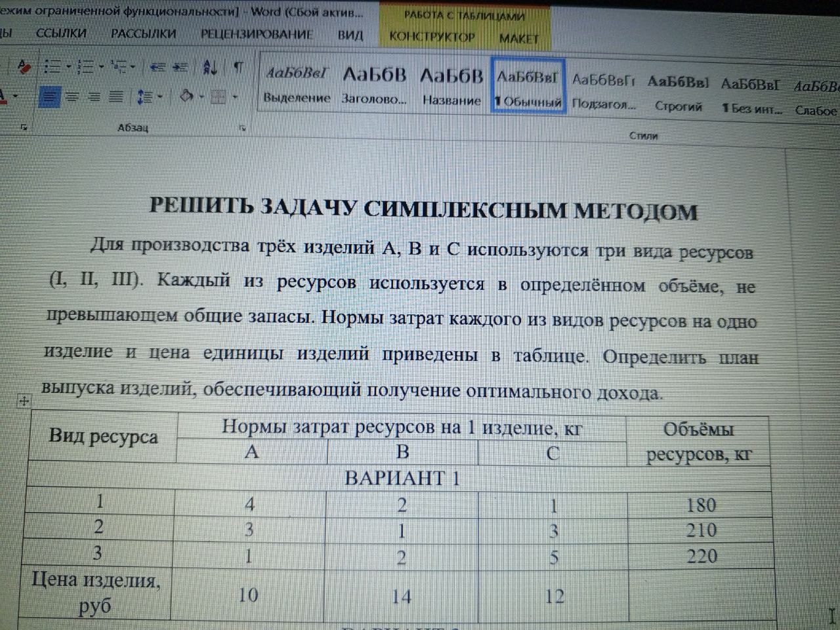Screen dimensions: 840x630
Task: Open numbered list dropdown arrow
Action: [101, 67]
